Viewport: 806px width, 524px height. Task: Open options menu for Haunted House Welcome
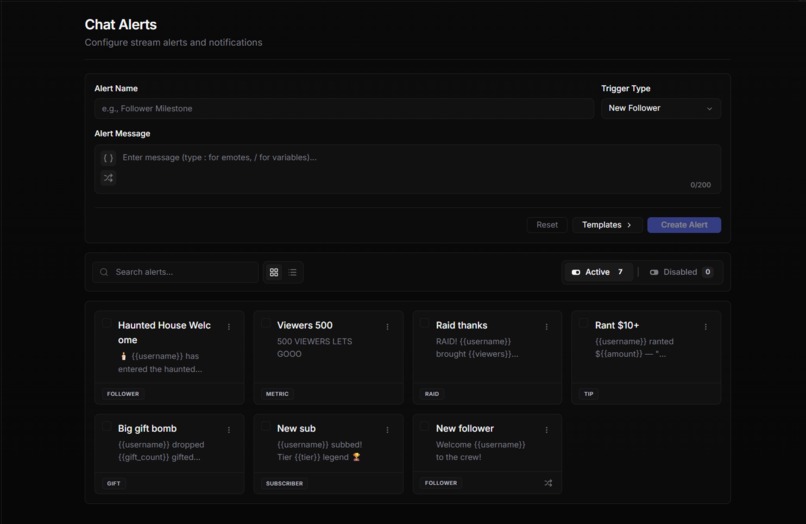click(229, 327)
